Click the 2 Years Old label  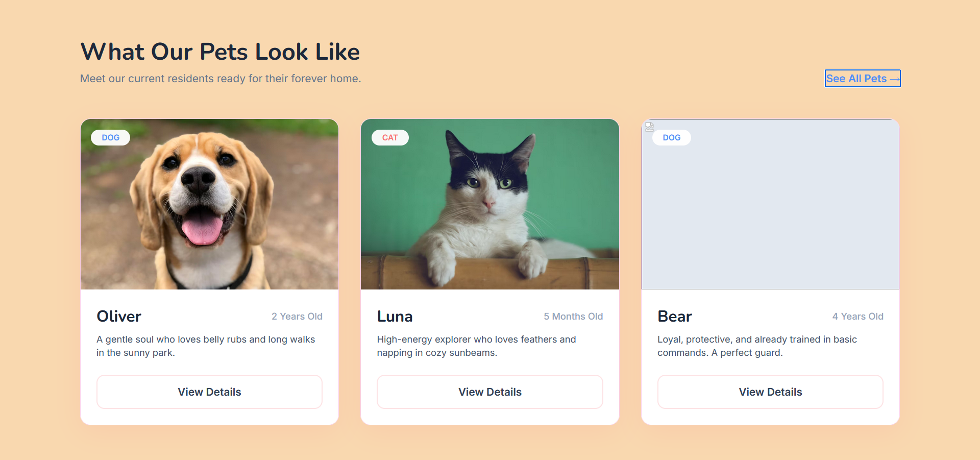pyautogui.click(x=297, y=317)
